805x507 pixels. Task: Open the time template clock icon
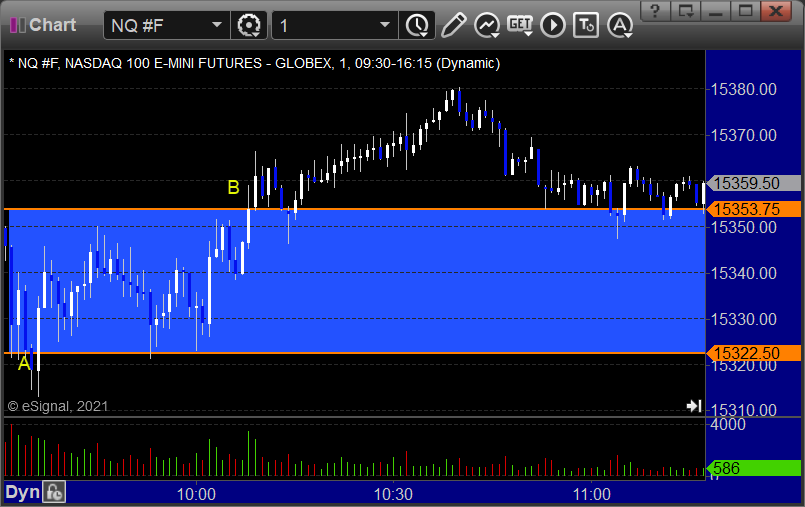pyautogui.click(x=417, y=25)
